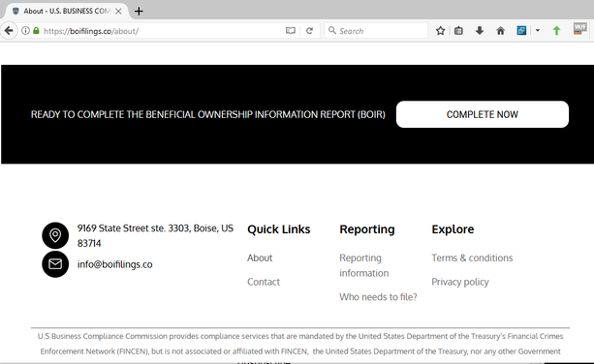Toggle reader view icon in address bar
Screen dimensions: 594x364
pyautogui.click(x=291, y=31)
